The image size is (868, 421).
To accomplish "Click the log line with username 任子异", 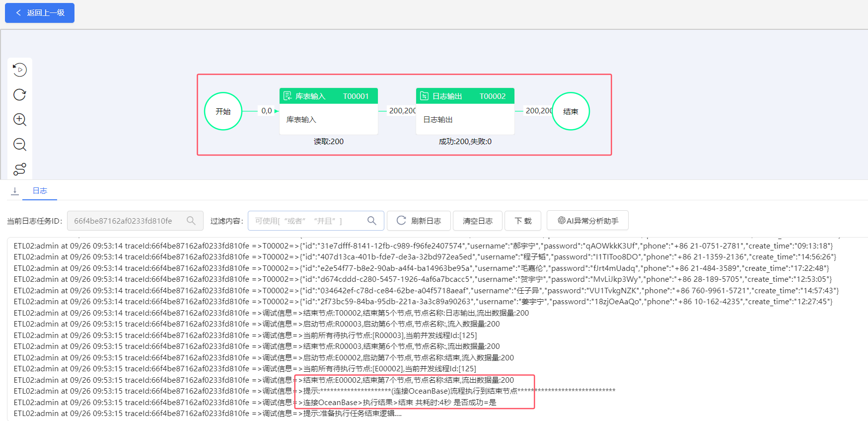I will (x=426, y=291).
